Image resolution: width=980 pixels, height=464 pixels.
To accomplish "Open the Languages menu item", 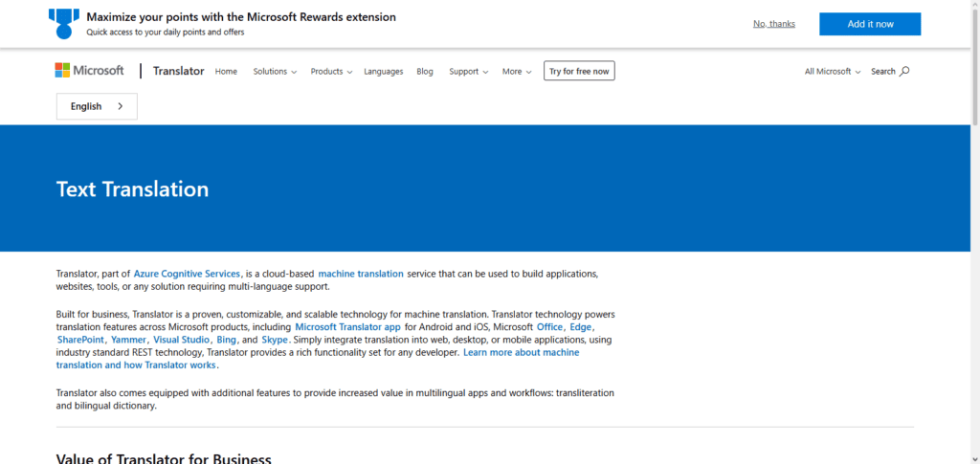I will pos(384,71).
